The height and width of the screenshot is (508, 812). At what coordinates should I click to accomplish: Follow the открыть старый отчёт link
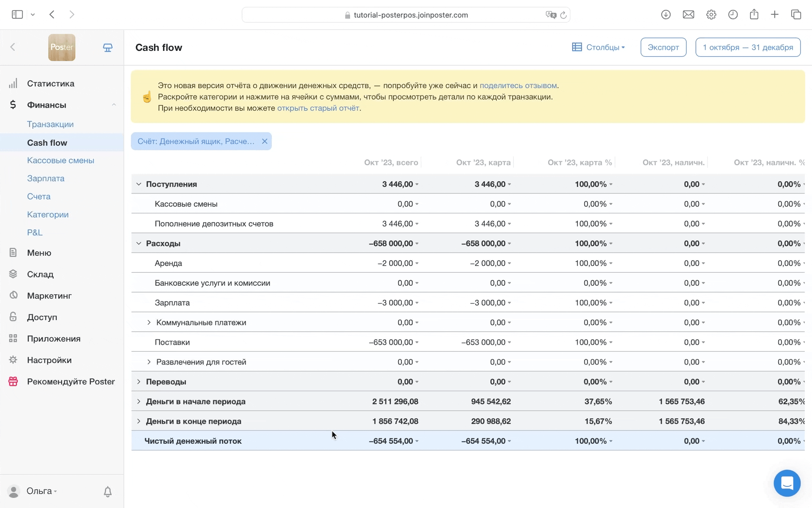[x=318, y=108]
